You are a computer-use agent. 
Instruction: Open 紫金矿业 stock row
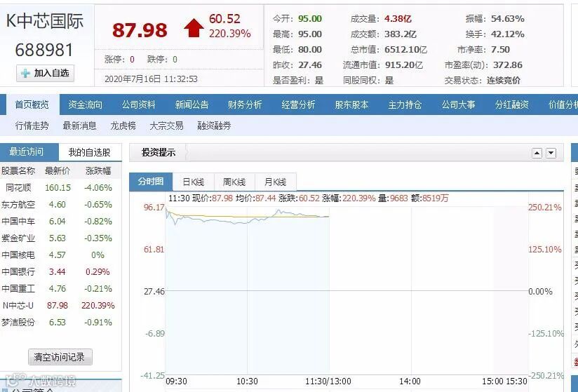click(59, 238)
